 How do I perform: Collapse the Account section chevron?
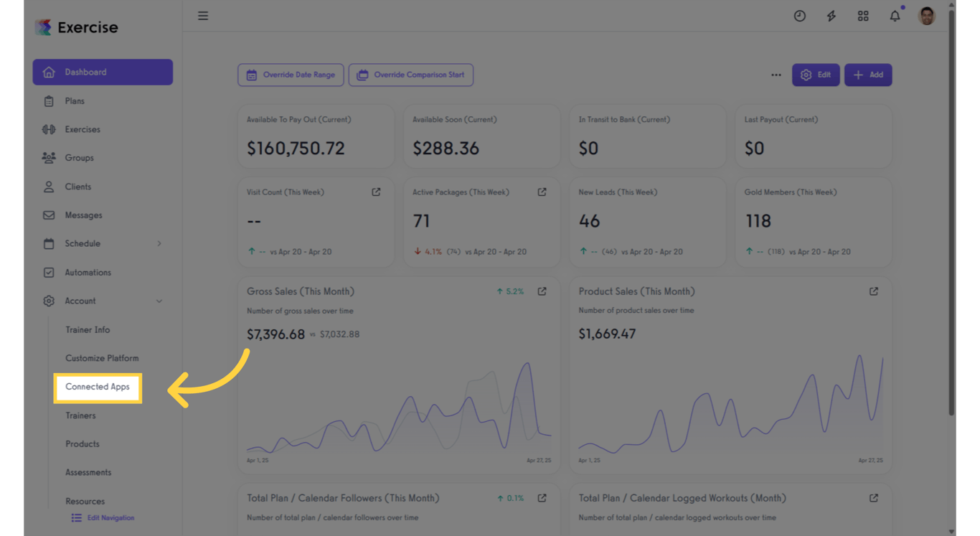click(159, 301)
